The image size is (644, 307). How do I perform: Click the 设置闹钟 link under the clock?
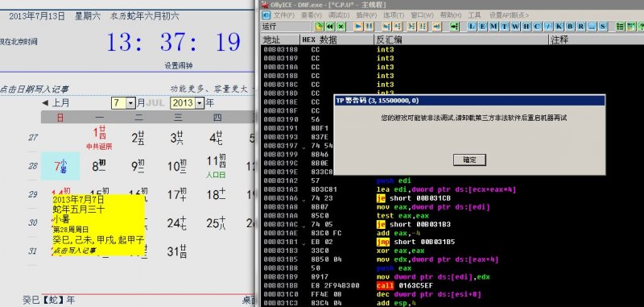pos(178,66)
